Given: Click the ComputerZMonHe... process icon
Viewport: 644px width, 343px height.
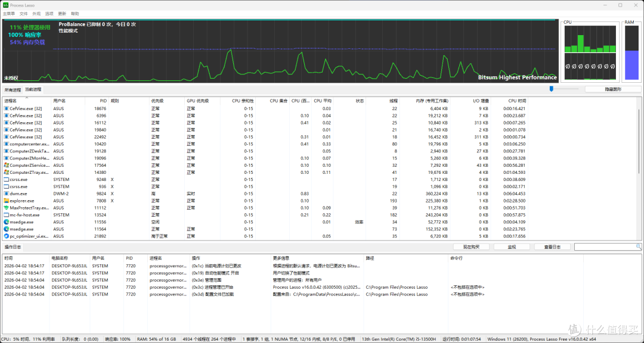Looking at the screenshot, I should 6,158.
